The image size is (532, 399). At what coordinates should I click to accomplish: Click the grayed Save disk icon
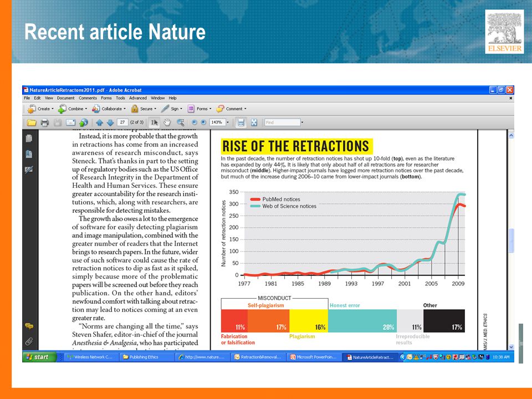57,122
